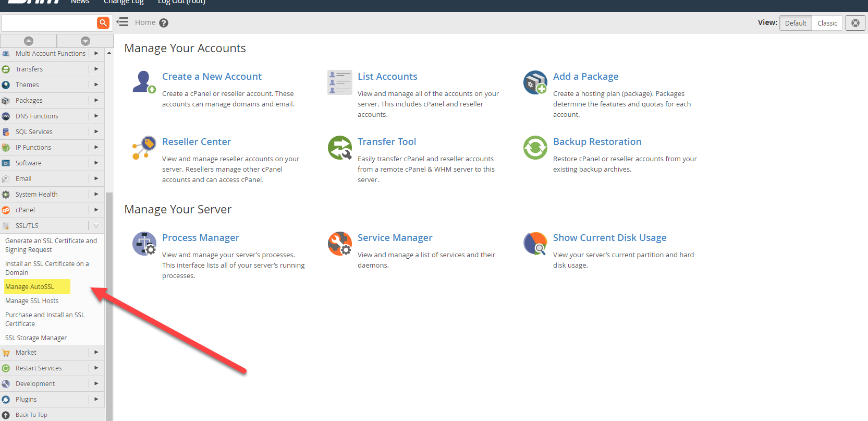
Task: Collapse the SSL/TLS section chevron
Action: click(x=96, y=225)
